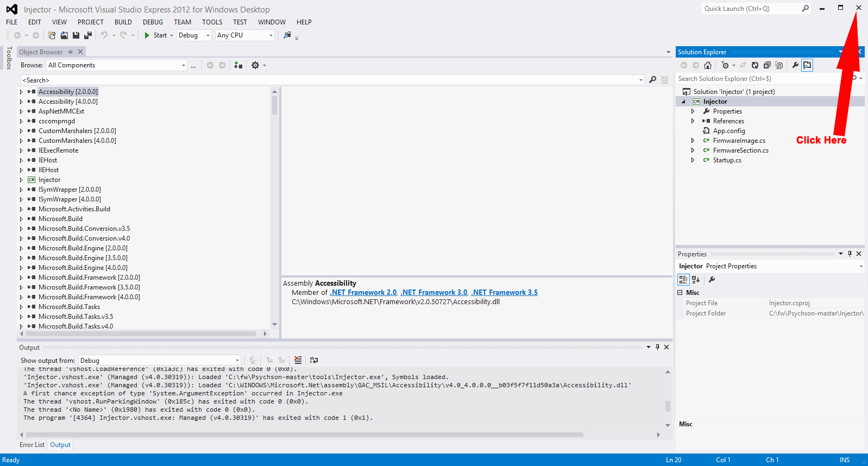Screen dimensions: 868x466
Task: Click the Quick Launch search box
Action: coord(756,9)
